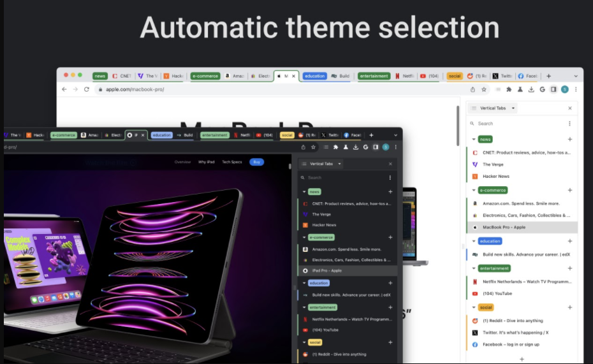
Task: Collapse the news group in the dark panel
Action: [x=304, y=192]
